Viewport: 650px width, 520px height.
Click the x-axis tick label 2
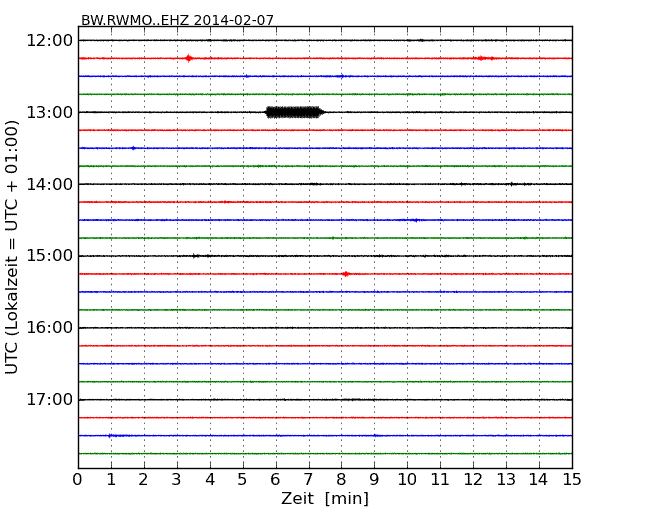click(x=143, y=479)
